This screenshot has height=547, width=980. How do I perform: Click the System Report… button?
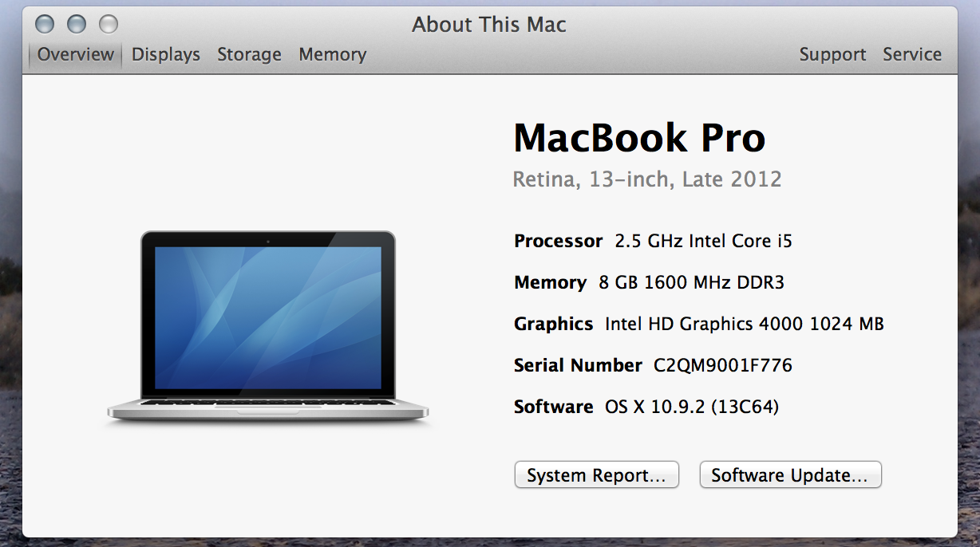(x=596, y=475)
